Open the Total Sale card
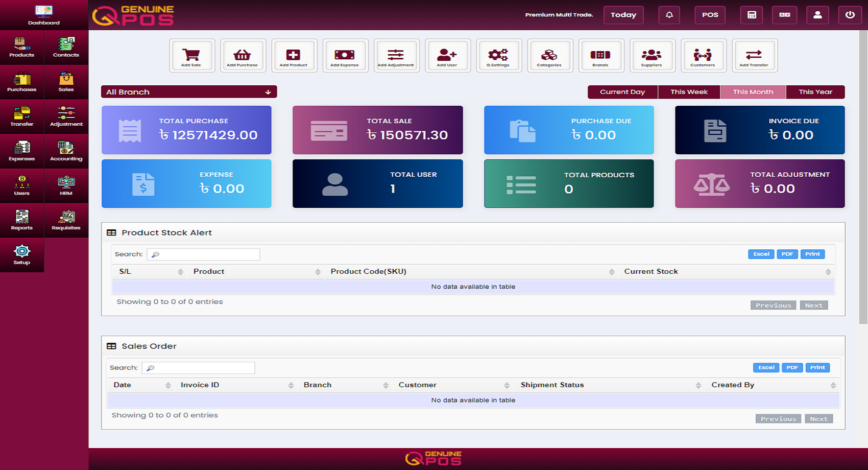 click(x=378, y=130)
